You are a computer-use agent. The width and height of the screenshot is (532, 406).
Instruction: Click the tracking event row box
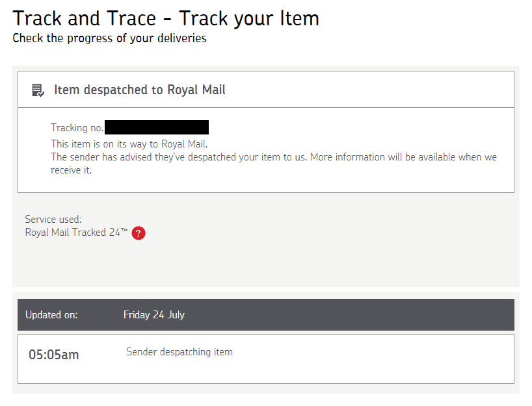click(x=266, y=359)
